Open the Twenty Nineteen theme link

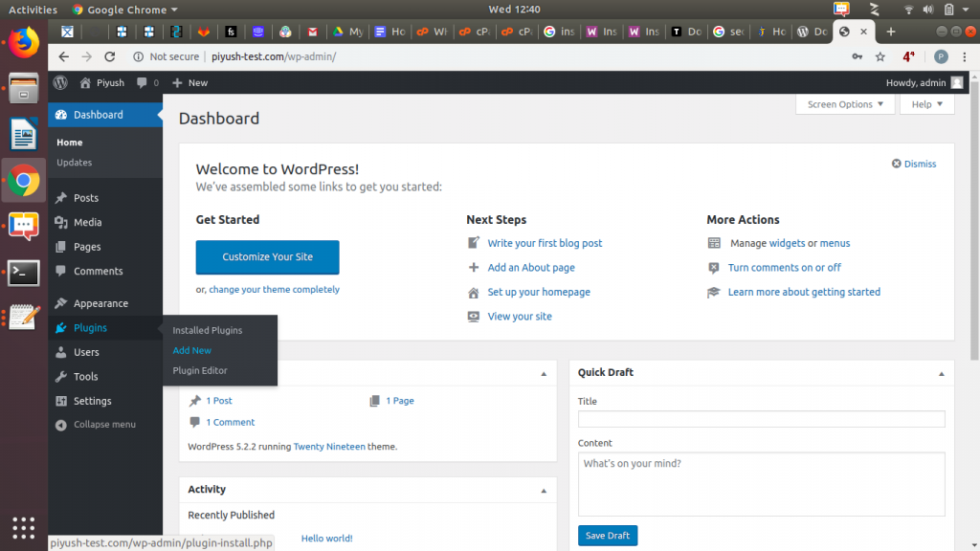pos(329,447)
